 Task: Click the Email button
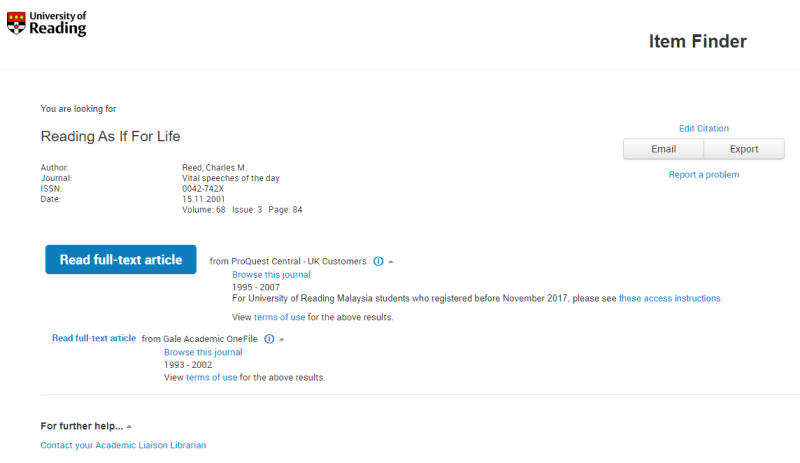click(x=663, y=149)
